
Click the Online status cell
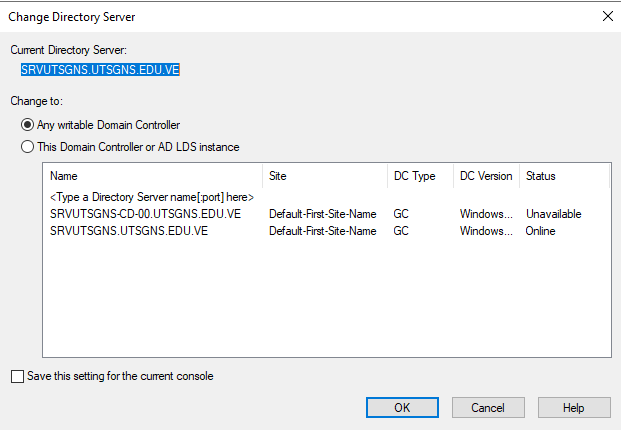tap(540, 231)
